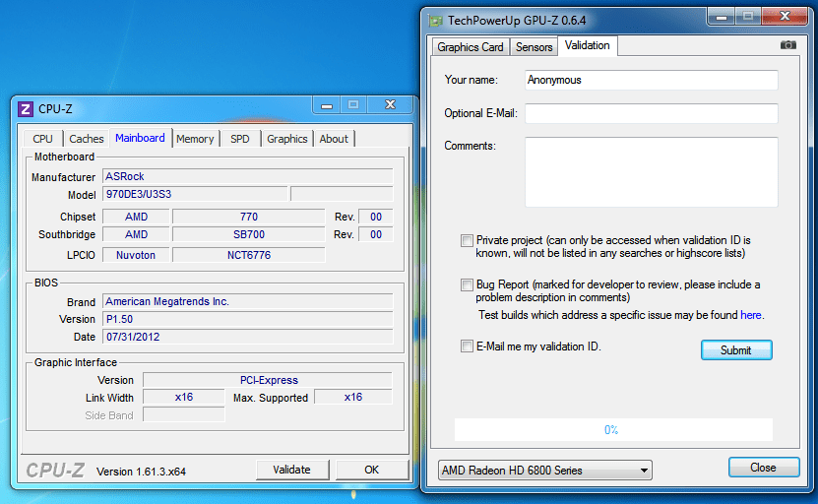Click the Max. Supported x16 value

tap(353, 397)
